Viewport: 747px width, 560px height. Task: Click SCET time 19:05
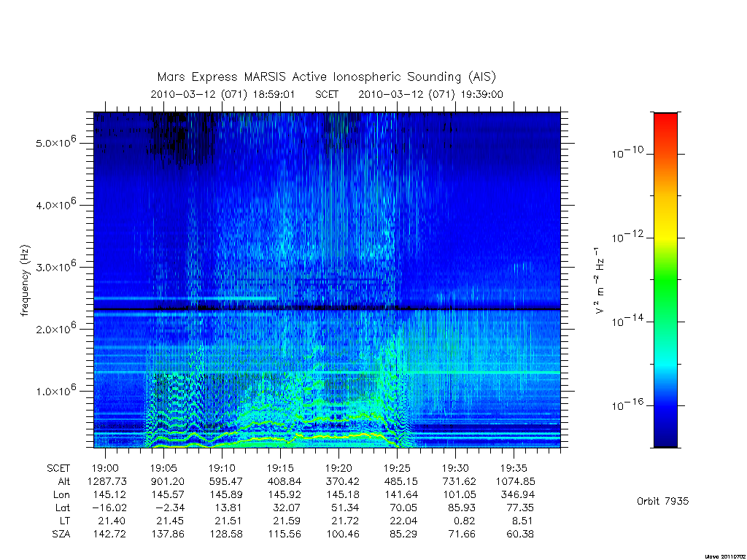164,469
